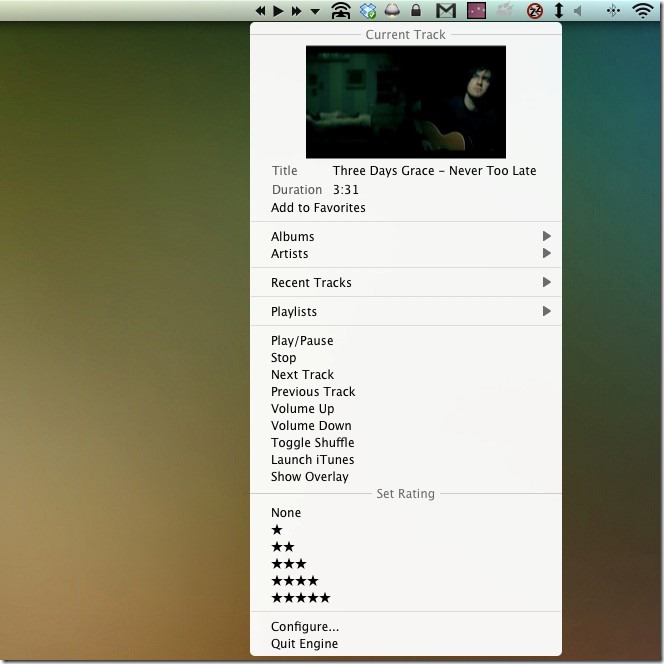This screenshot has width=664, height=664.
Task: Open the player menu dropdown triangle
Action: (315, 11)
